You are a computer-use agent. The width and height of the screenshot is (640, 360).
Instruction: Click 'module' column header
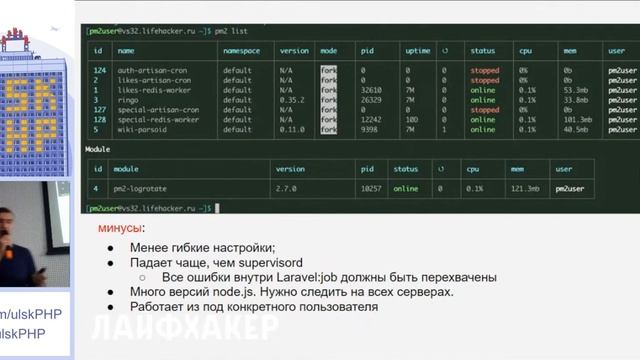click(x=126, y=169)
